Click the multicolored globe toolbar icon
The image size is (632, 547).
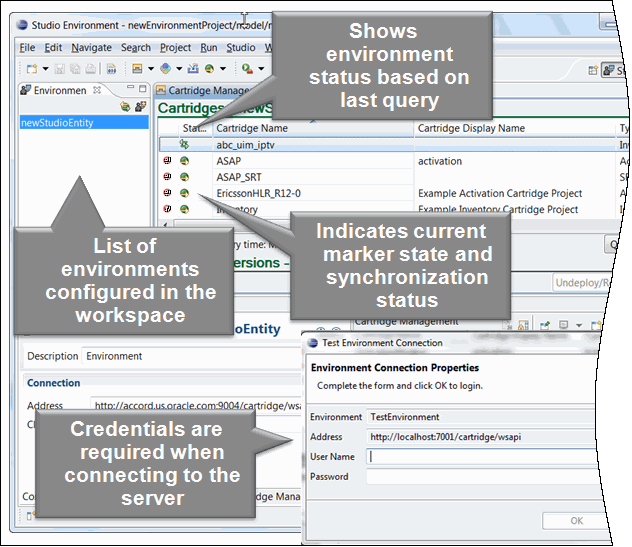pyautogui.click(x=165, y=69)
